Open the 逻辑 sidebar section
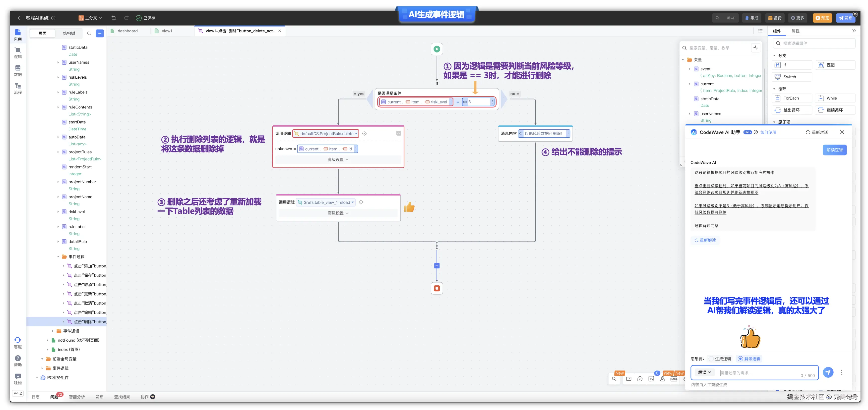The height and width of the screenshot is (410, 868). [18, 53]
